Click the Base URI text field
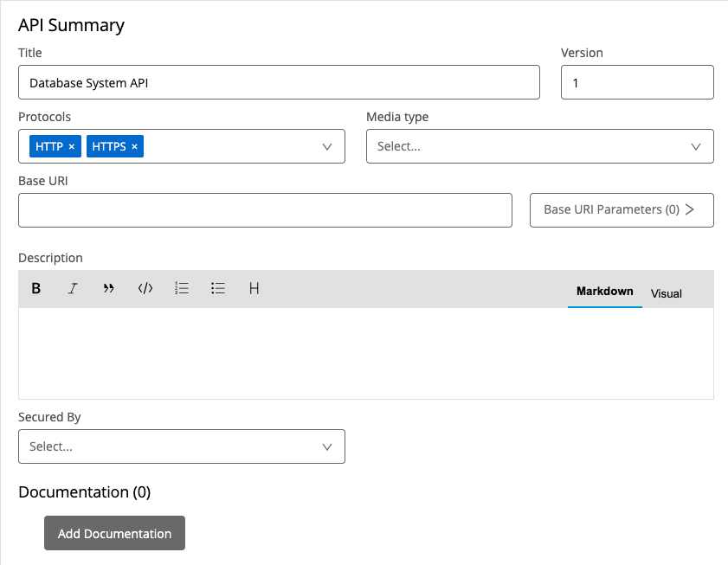The width and height of the screenshot is (728, 565). (x=264, y=210)
